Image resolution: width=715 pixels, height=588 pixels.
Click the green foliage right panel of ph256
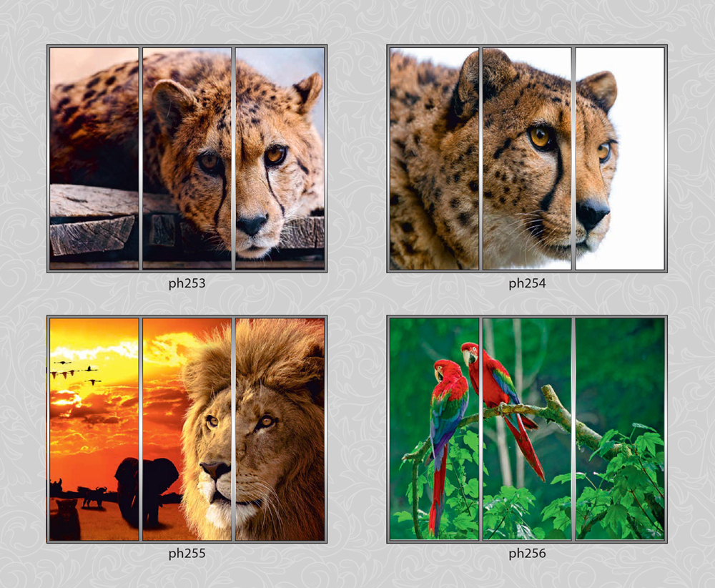click(620, 429)
